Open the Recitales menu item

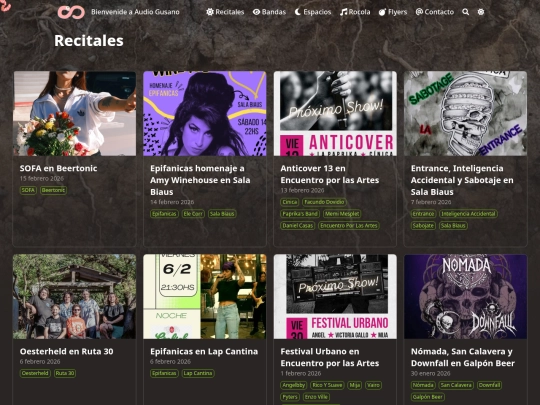225,12
